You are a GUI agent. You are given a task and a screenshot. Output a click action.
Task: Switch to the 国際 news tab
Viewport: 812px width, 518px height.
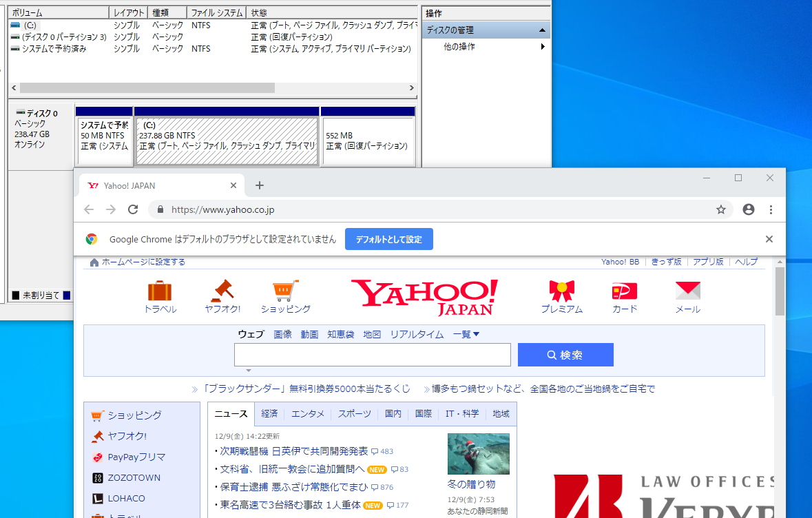pyautogui.click(x=423, y=413)
